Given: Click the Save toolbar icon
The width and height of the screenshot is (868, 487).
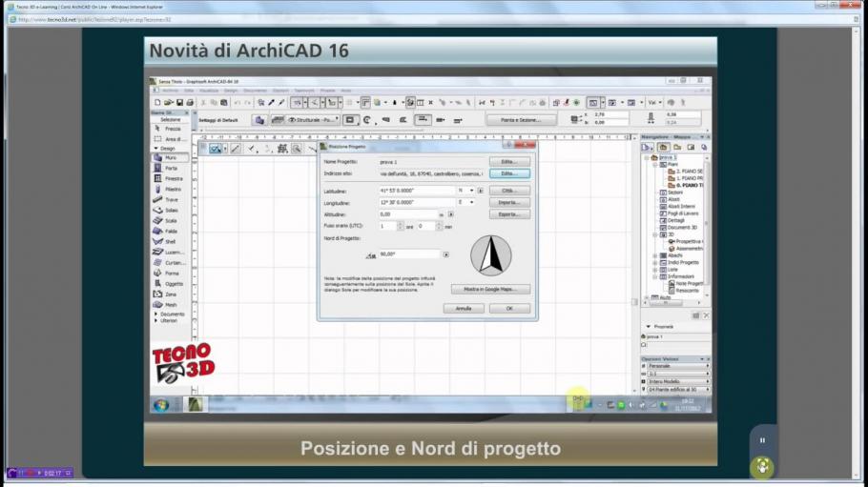Looking at the screenshot, I should pyautogui.click(x=179, y=102).
